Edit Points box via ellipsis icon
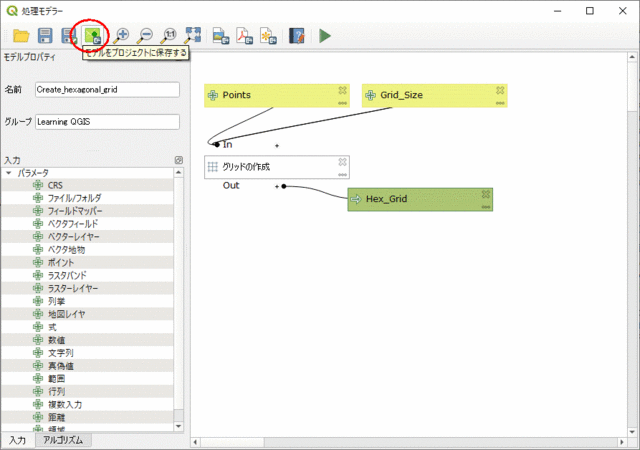Screen dimensions: 640x450 click(342, 103)
